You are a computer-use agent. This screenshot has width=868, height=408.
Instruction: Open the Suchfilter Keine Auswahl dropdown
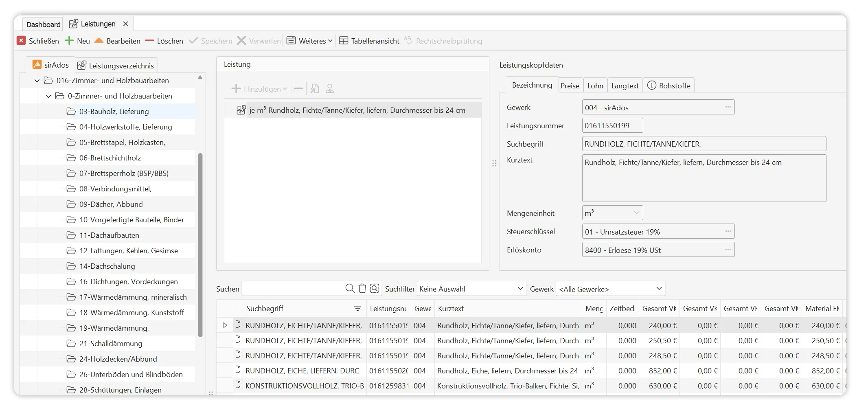pyautogui.click(x=471, y=289)
